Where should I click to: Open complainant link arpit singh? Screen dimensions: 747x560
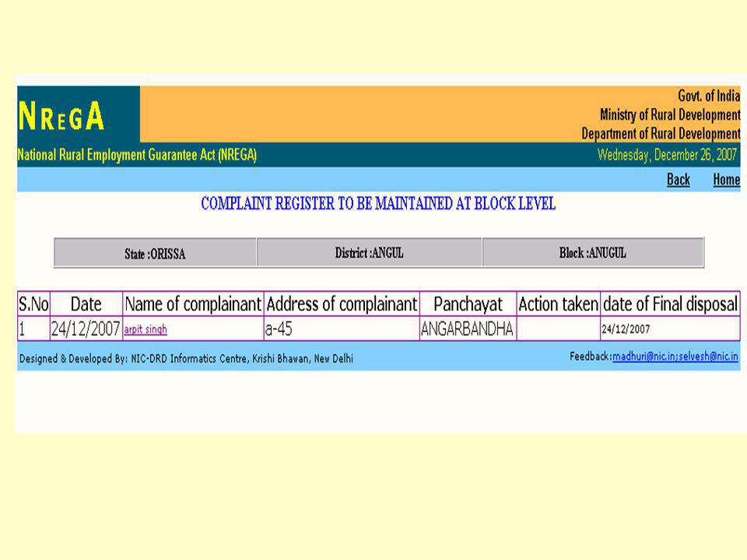tap(146, 329)
